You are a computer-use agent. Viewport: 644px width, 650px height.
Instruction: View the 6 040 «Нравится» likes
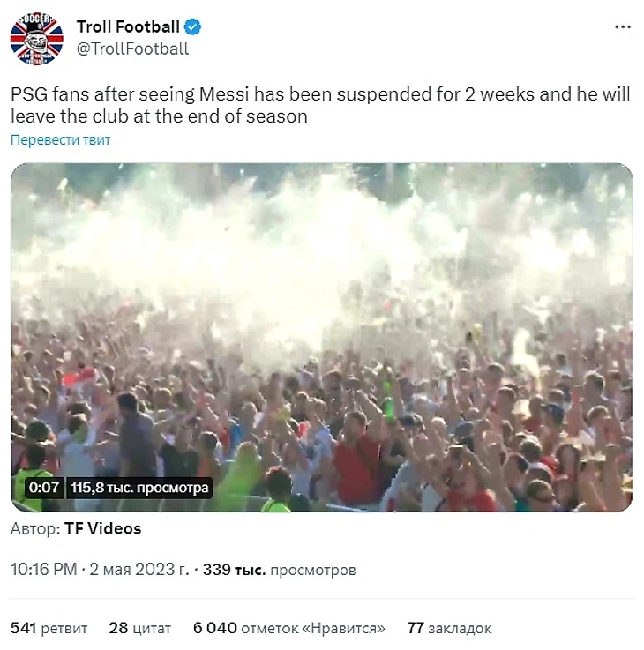(x=289, y=629)
